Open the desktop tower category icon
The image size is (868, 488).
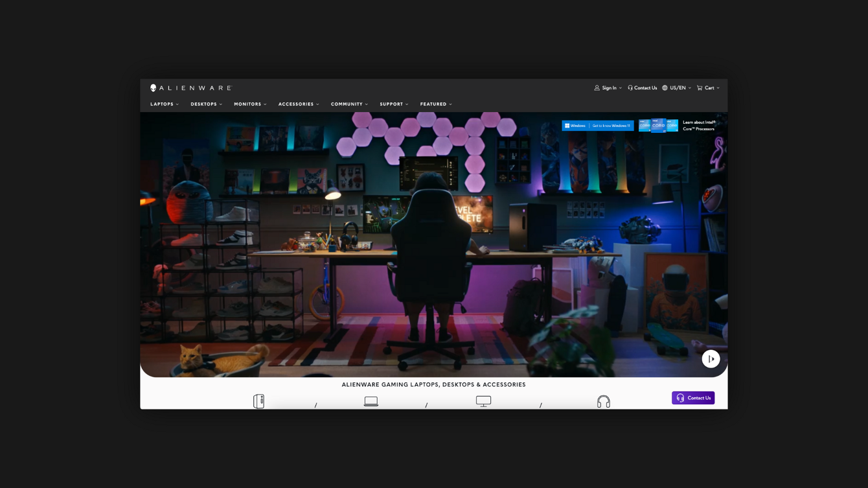tap(258, 401)
